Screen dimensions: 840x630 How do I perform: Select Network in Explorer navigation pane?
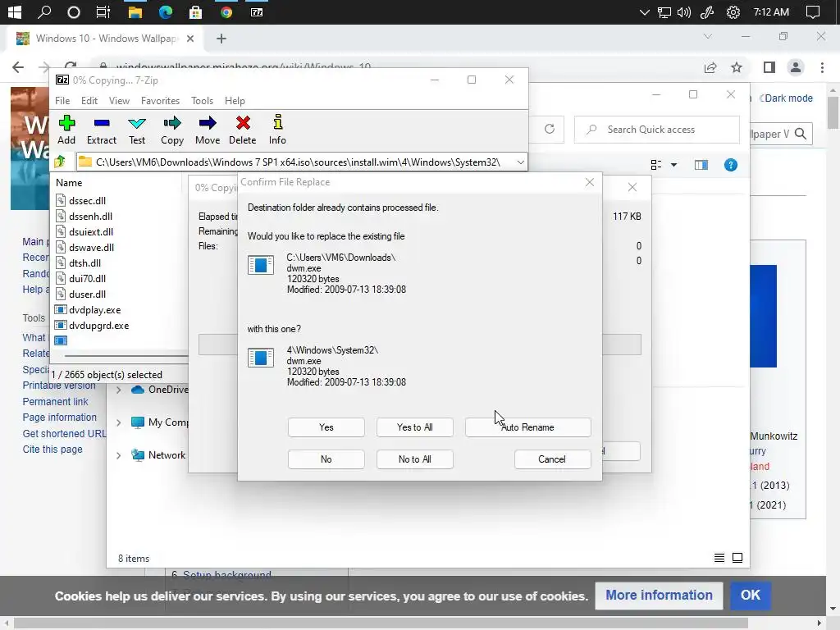click(x=167, y=455)
